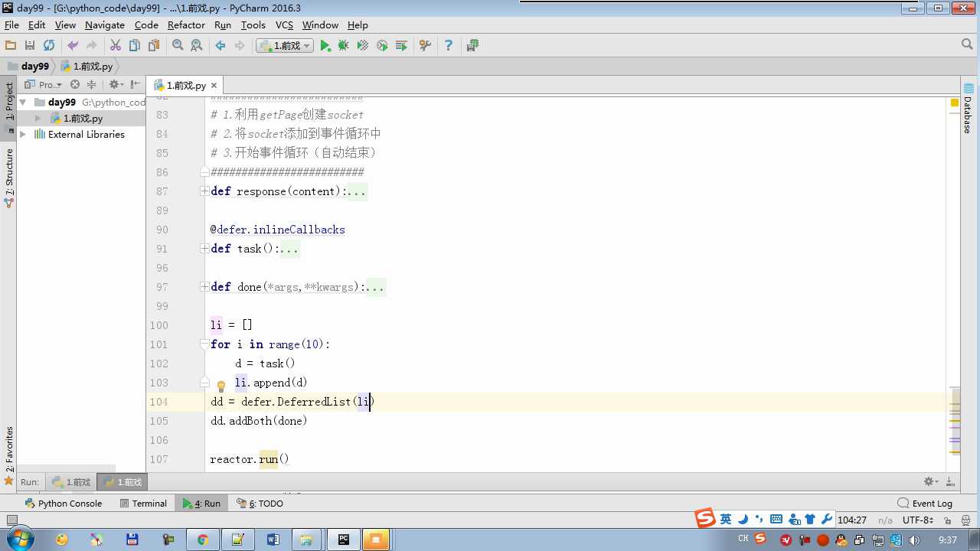Open the Project view selector dropdown
This screenshot has width=980, height=551.
pos(44,85)
